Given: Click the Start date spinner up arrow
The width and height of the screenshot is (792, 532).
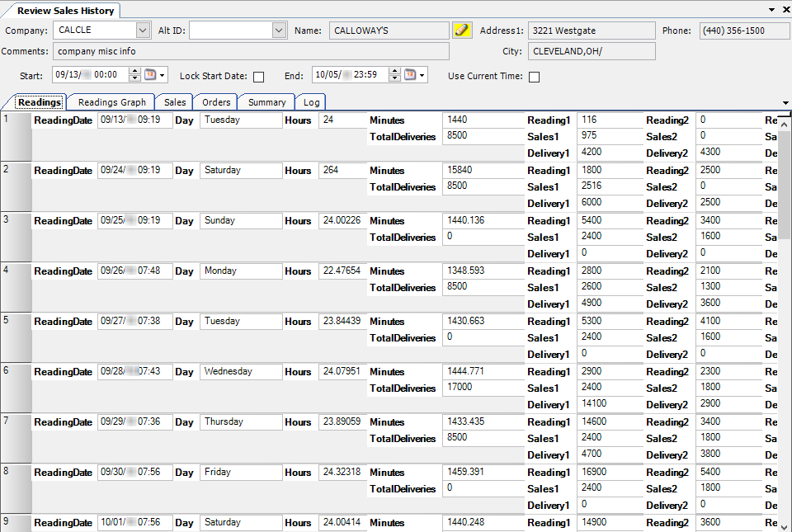Looking at the screenshot, I should point(134,71).
